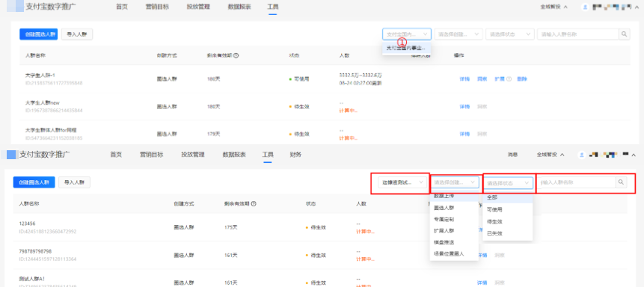Open 数据报表 tab in header with 财务
The width and height of the screenshot is (644, 287).
pyautogui.click(x=234, y=155)
